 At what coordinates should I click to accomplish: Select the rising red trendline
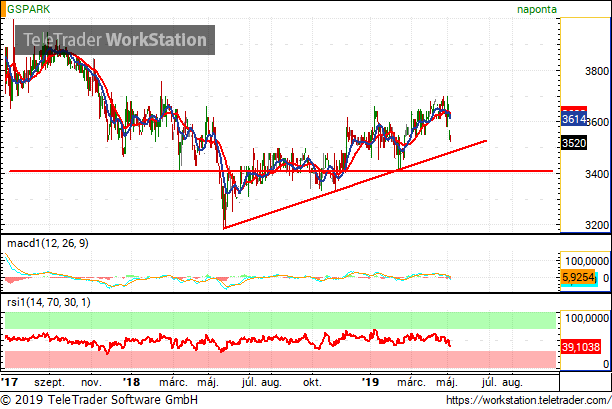point(355,184)
